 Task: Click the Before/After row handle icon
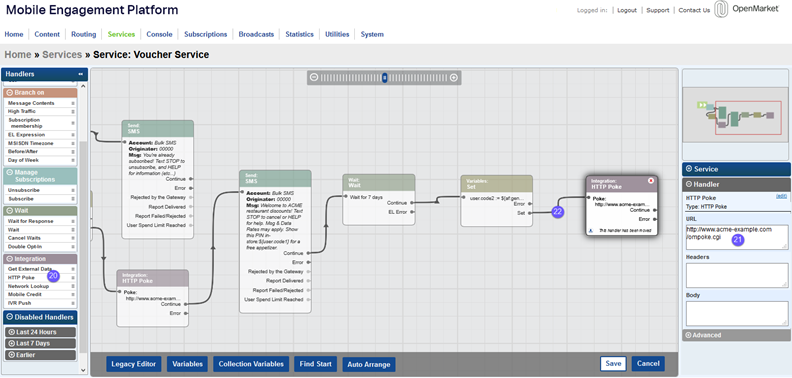click(x=73, y=152)
